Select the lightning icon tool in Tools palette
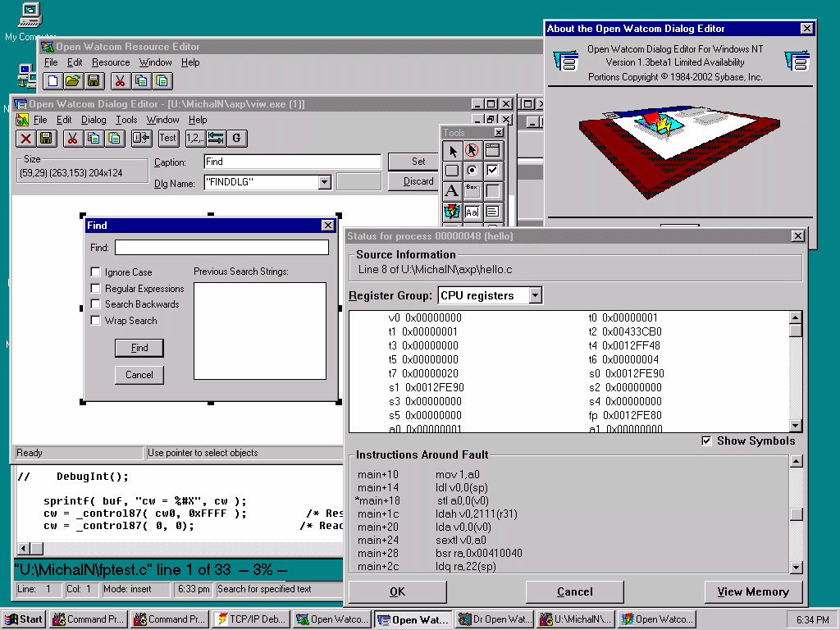The width and height of the screenshot is (840, 630). point(452,212)
